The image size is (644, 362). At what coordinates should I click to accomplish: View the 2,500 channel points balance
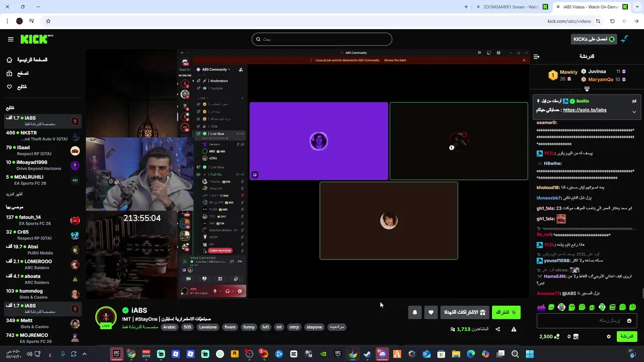click(549, 336)
